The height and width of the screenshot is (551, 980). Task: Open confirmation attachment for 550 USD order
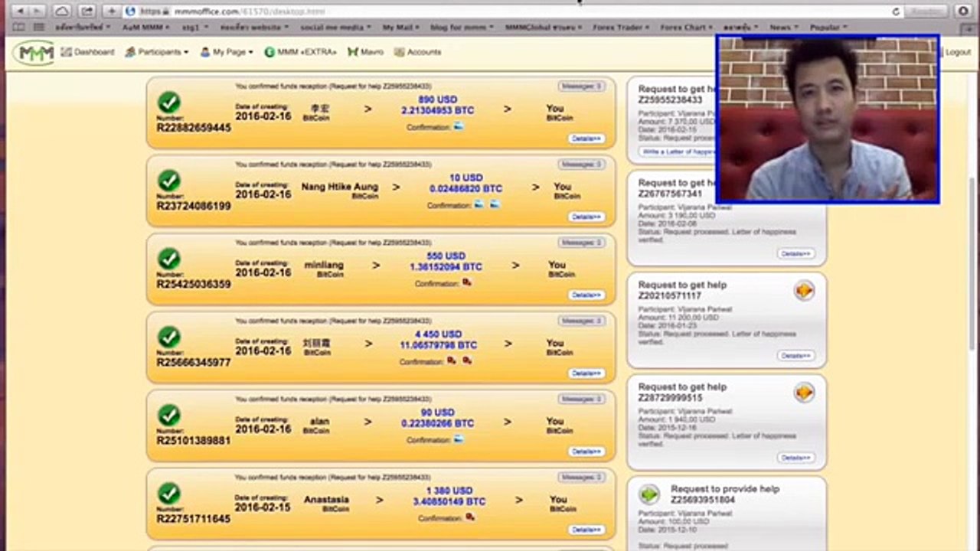pyautogui.click(x=466, y=283)
